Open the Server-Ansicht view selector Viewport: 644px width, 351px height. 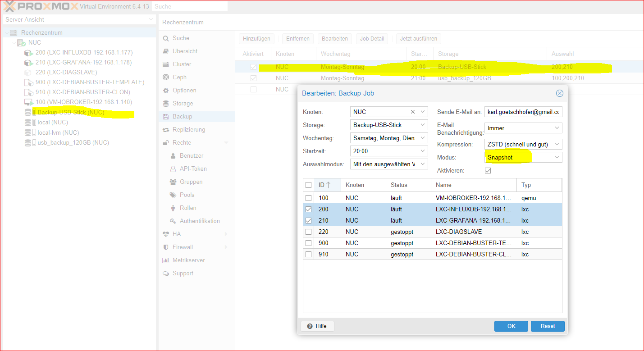click(79, 20)
